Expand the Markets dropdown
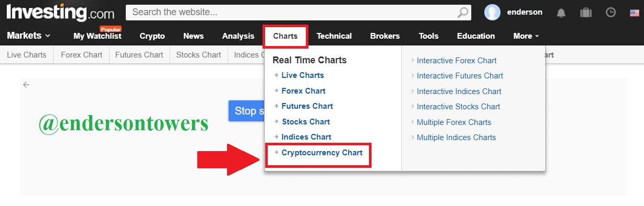Viewport: 644px width, 206px height. [29, 36]
